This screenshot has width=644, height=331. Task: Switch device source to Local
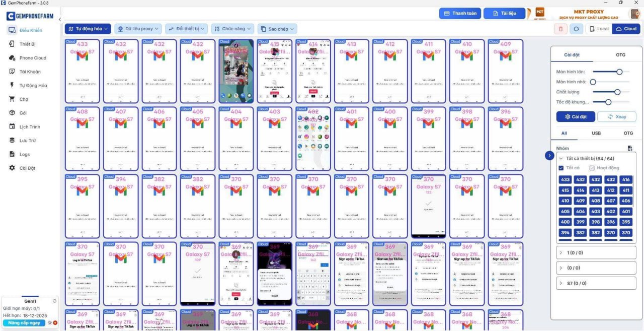click(599, 29)
